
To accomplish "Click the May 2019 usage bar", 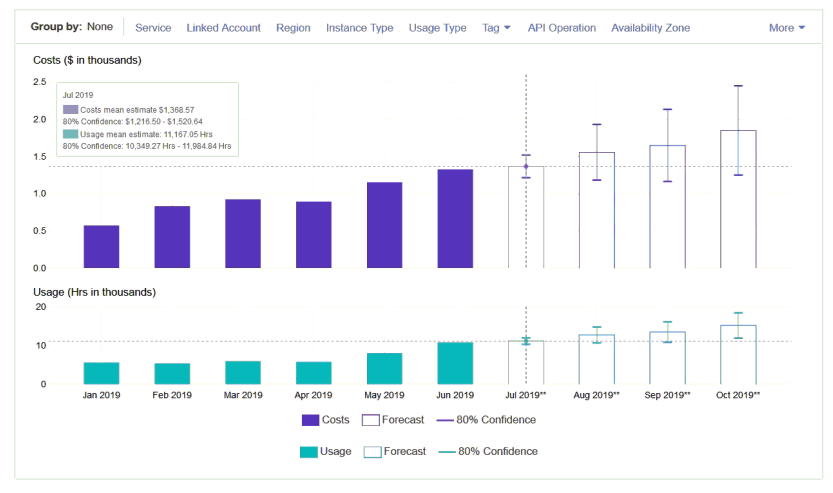I will click(x=384, y=369).
